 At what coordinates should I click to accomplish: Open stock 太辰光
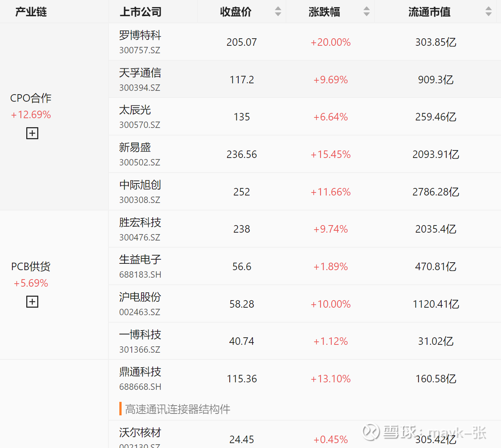click(x=135, y=110)
